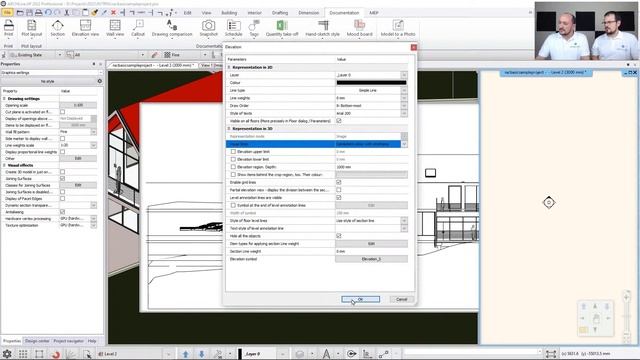Switch to the Interior ribbon tab

coord(254,13)
